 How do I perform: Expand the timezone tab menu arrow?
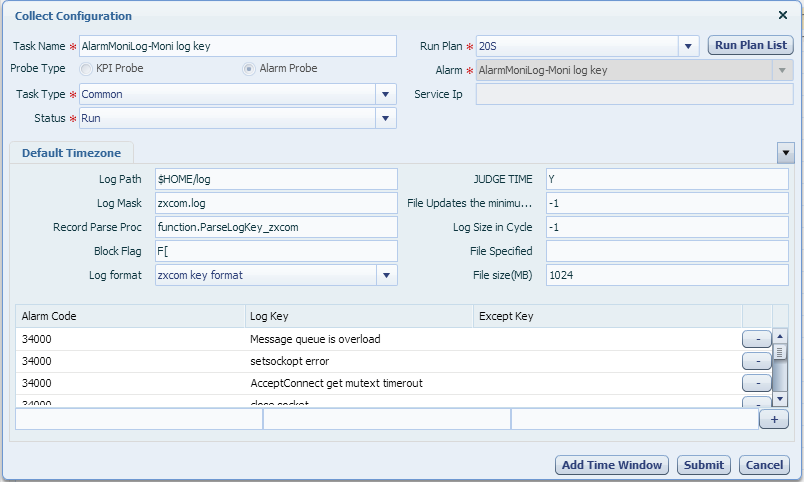(786, 153)
